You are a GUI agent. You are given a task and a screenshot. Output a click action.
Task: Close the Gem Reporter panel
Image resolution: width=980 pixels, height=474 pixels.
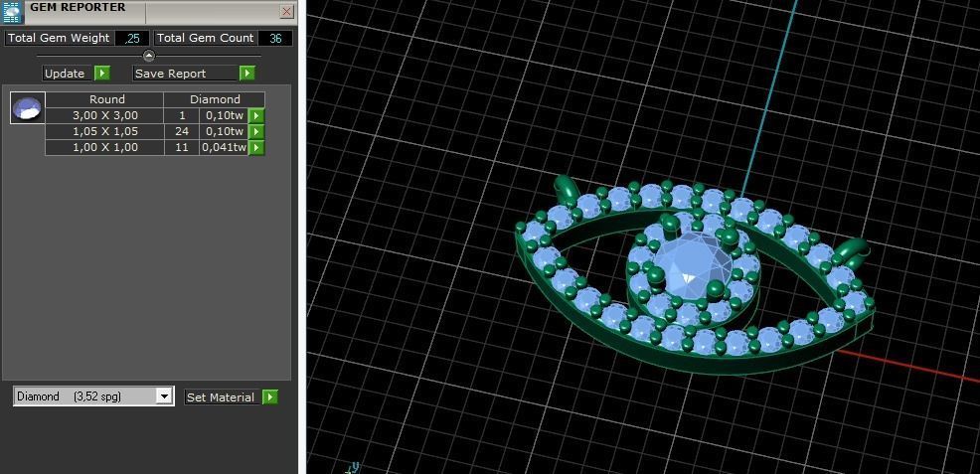287,11
